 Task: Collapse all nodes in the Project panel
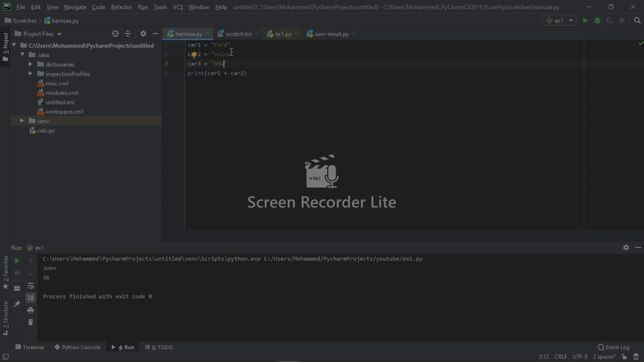click(x=128, y=34)
